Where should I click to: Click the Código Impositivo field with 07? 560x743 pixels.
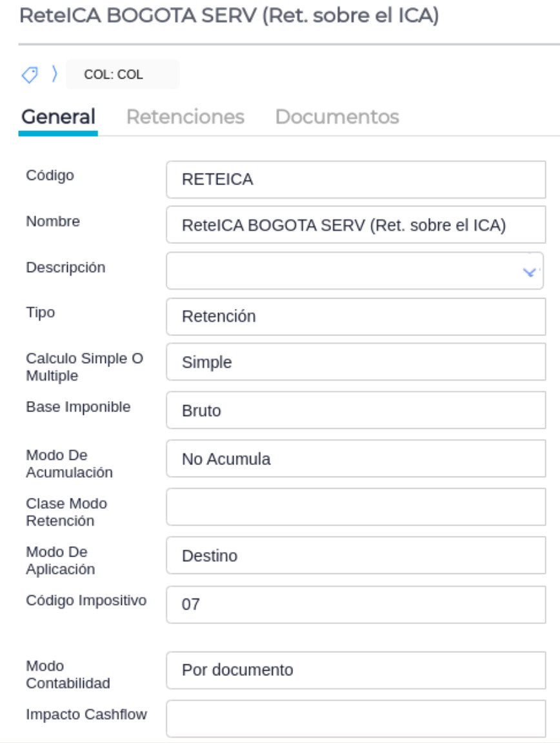point(355,604)
